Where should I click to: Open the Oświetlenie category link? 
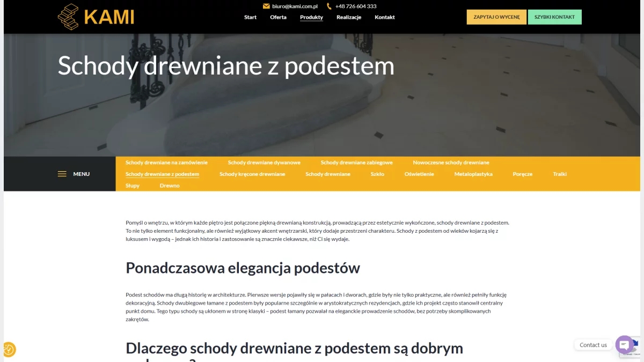[419, 174]
